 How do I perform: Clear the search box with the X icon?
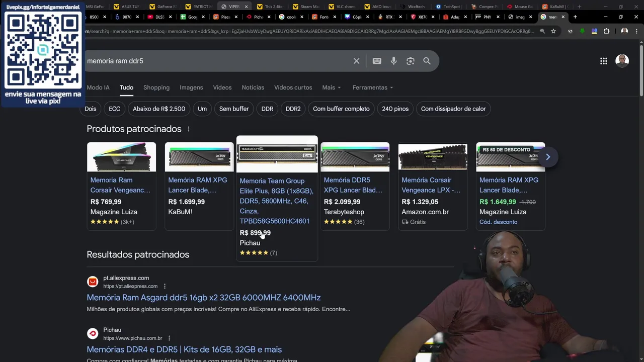[356, 61]
